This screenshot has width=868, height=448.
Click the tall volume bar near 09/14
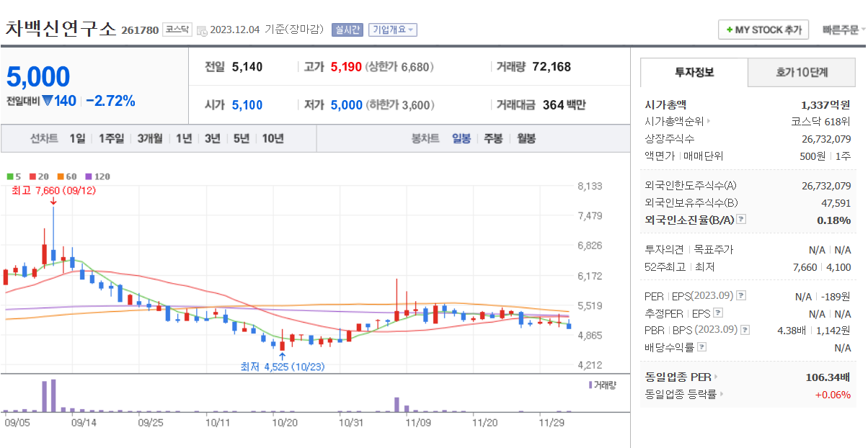click(x=53, y=395)
